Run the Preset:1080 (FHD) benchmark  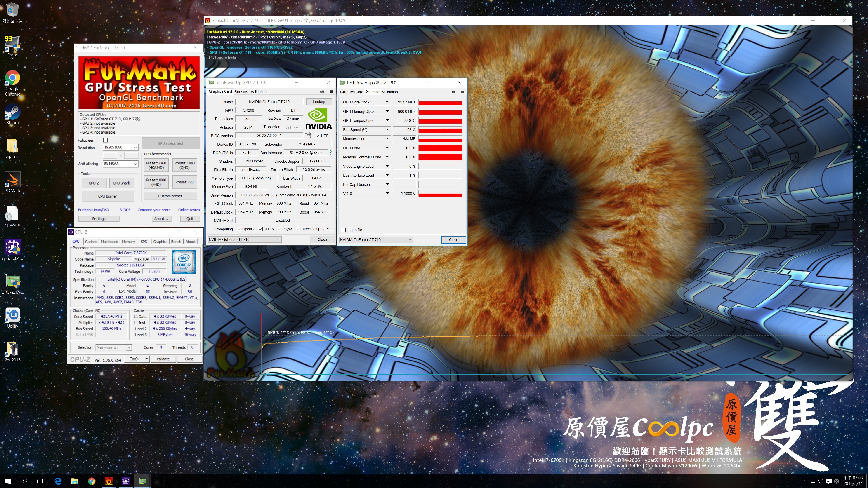point(156,182)
